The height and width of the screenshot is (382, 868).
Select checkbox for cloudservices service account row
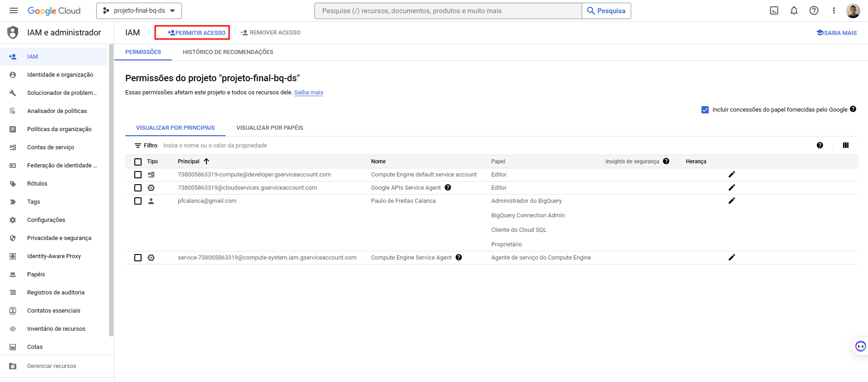click(x=138, y=188)
